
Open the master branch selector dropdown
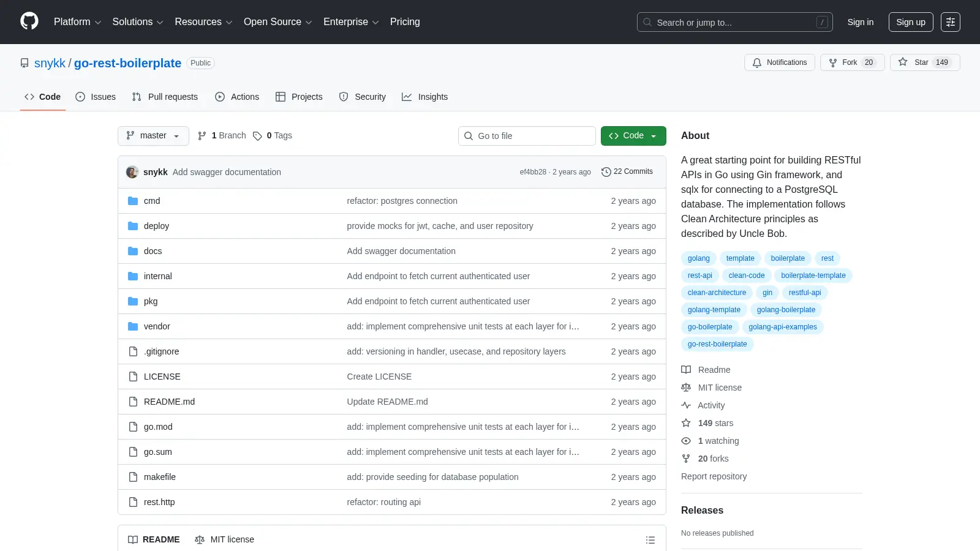pyautogui.click(x=153, y=136)
